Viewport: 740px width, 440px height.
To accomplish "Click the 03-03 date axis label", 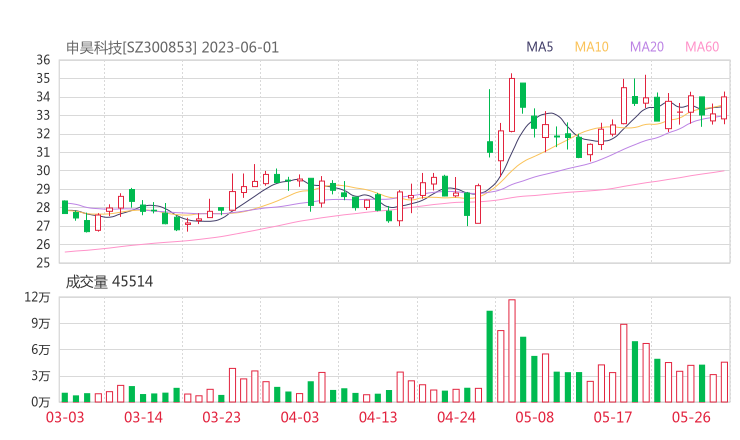I will [x=65, y=417].
